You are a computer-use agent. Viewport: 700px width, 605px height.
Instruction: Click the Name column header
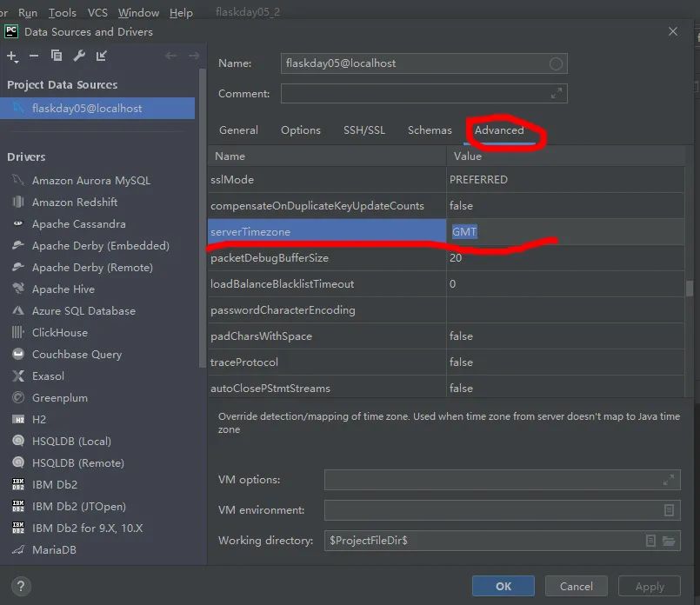(327, 156)
